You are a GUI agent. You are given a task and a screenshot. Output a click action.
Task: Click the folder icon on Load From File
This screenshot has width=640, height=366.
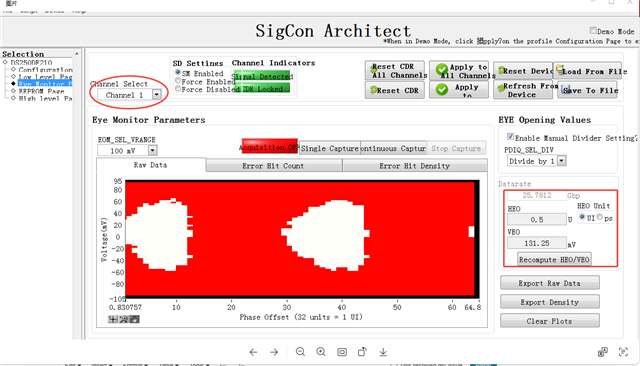pos(560,69)
